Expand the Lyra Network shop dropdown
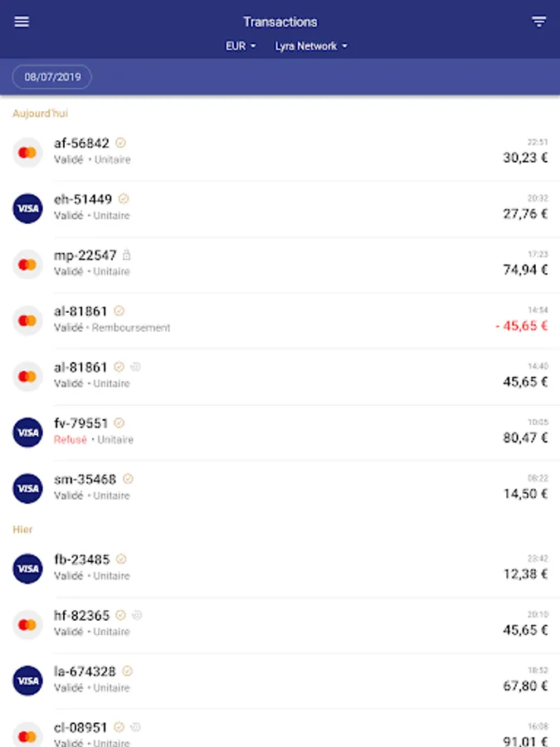This screenshot has width=560, height=747. coord(311,46)
